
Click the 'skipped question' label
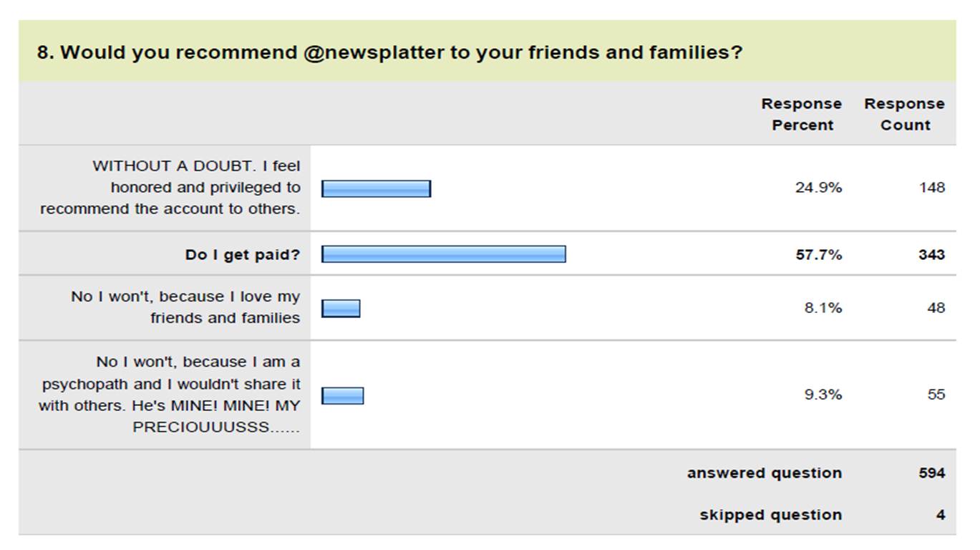pyautogui.click(x=770, y=515)
